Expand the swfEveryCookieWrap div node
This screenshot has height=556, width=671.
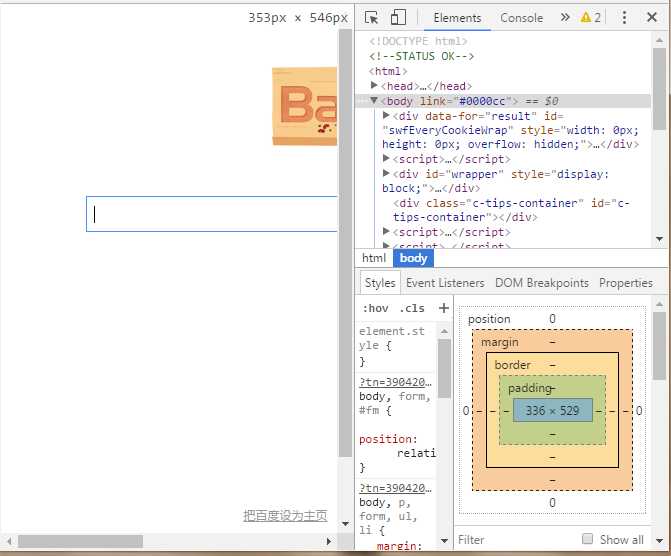click(386, 115)
